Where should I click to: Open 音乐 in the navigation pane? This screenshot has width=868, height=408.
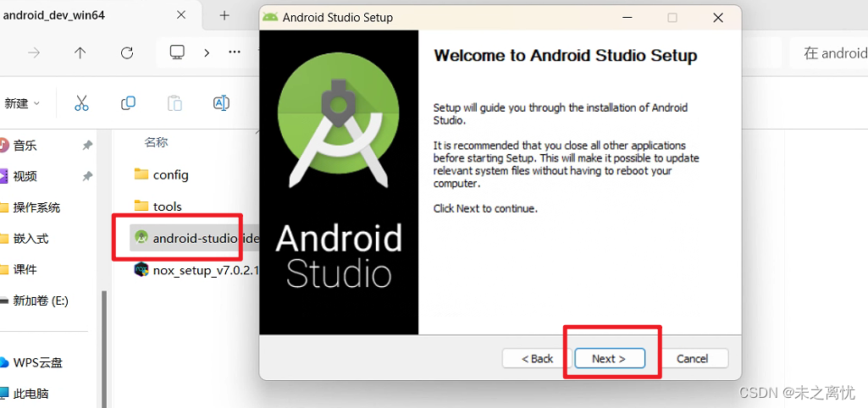(x=25, y=146)
